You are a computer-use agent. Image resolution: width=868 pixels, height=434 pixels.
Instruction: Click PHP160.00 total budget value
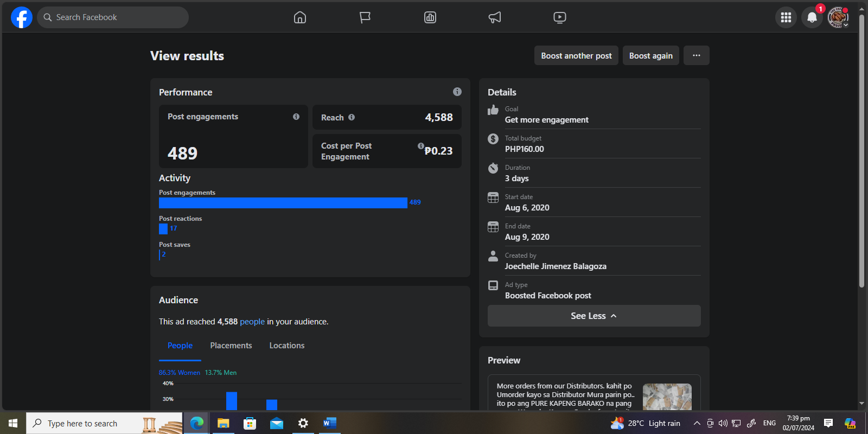[525, 149]
